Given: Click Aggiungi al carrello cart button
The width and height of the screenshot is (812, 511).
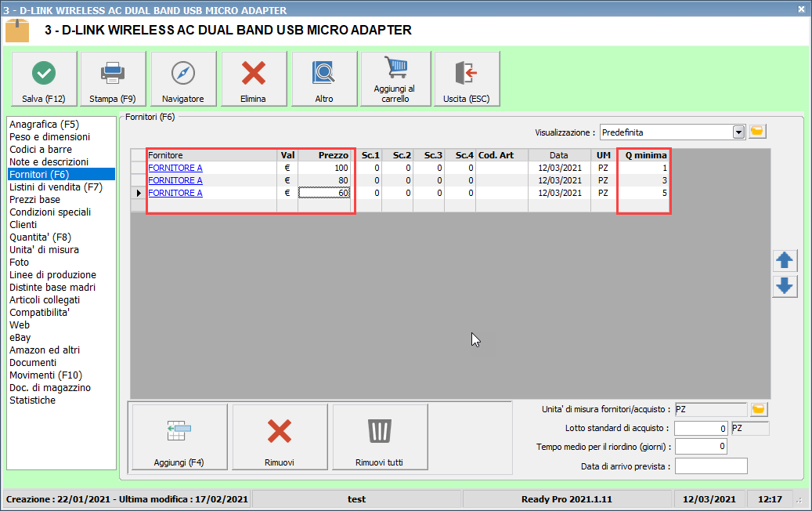Looking at the screenshot, I should pyautogui.click(x=395, y=79).
